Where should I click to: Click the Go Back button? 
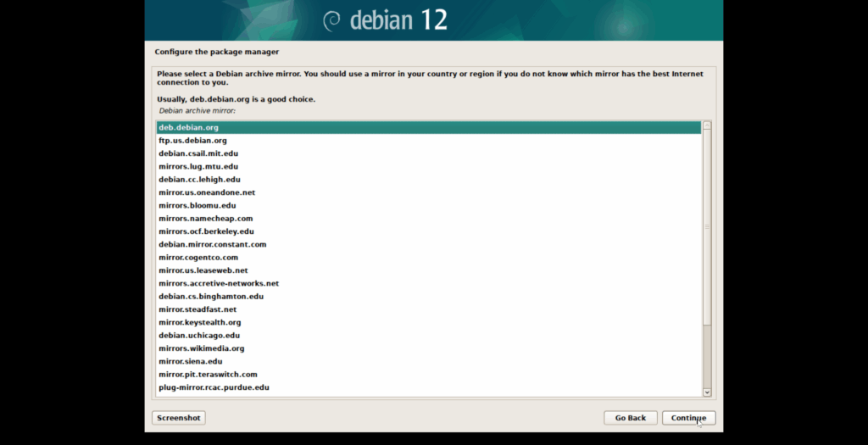(x=630, y=418)
